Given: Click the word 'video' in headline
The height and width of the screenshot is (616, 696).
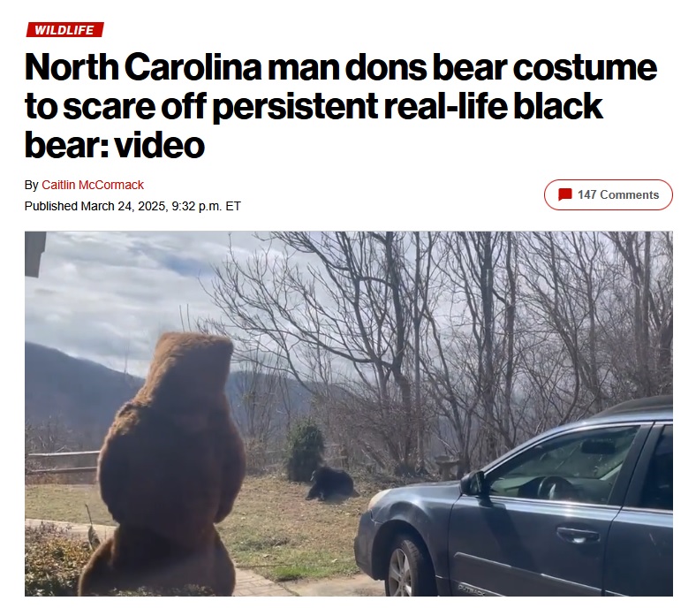Looking at the screenshot, I should coord(159,145).
